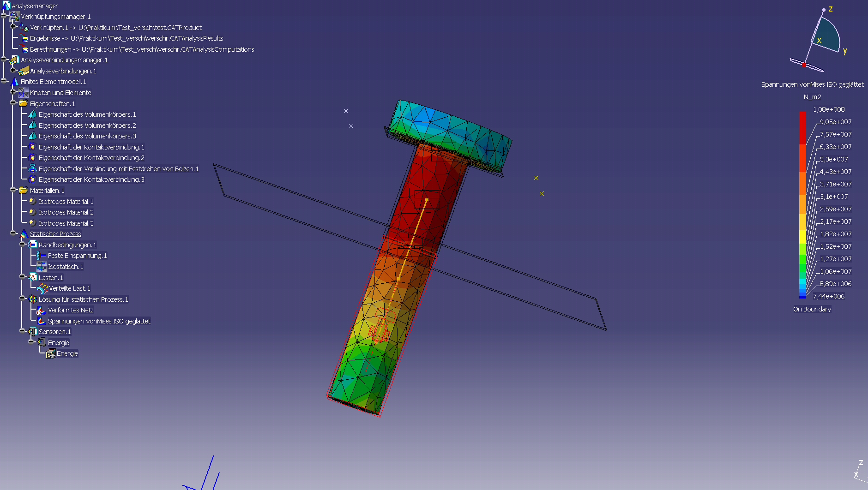Collapse the Statischer Prozess node
The width and height of the screenshot is (868, 490).
[13, 233]
